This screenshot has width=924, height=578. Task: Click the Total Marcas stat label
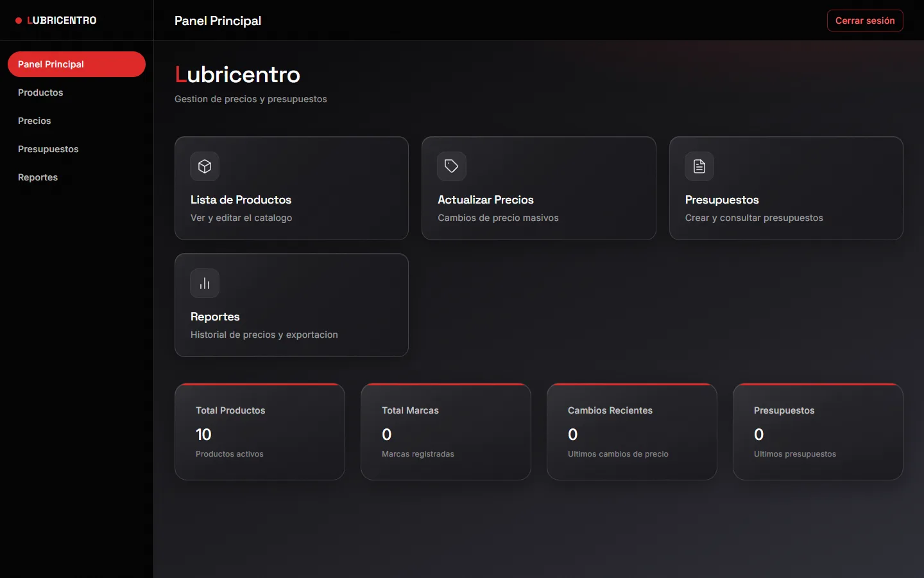coord(410,410)
